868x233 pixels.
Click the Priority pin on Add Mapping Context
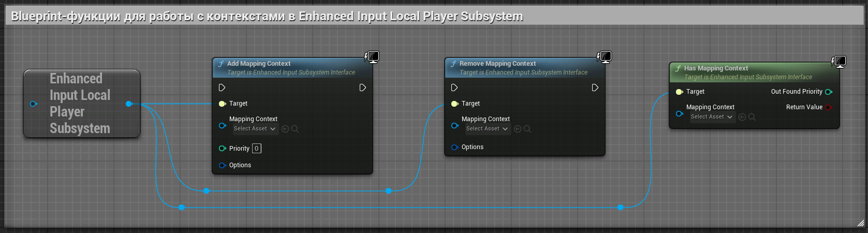click(x=222, y=149)
